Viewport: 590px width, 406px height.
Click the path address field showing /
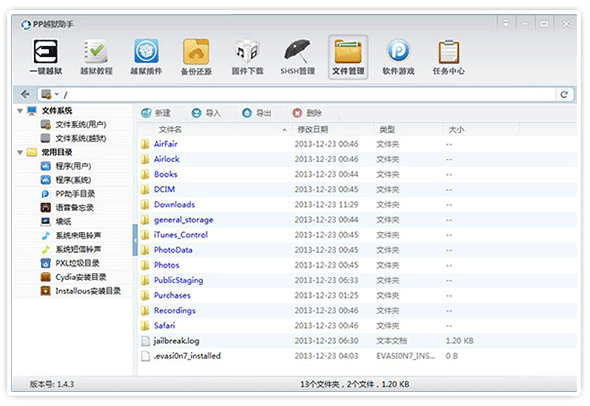click(x=309, y=94)
